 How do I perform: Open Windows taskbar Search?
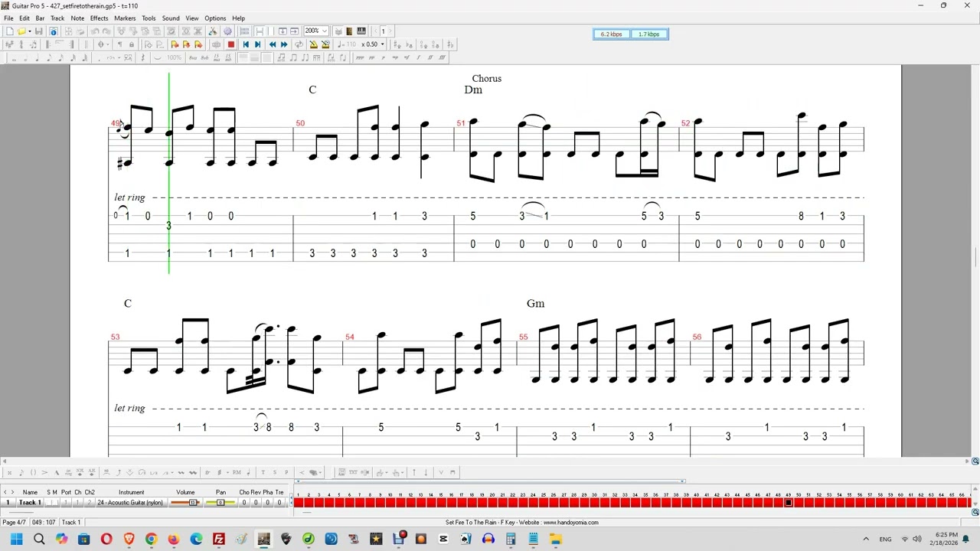39,540
